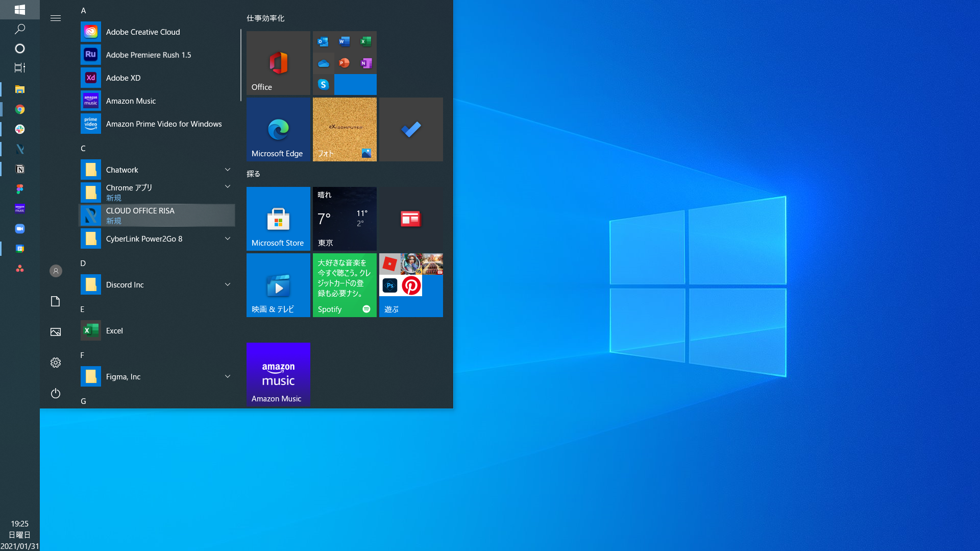980x551 pixels.
Task: Open the small Word tile
Action: [345, 41]
